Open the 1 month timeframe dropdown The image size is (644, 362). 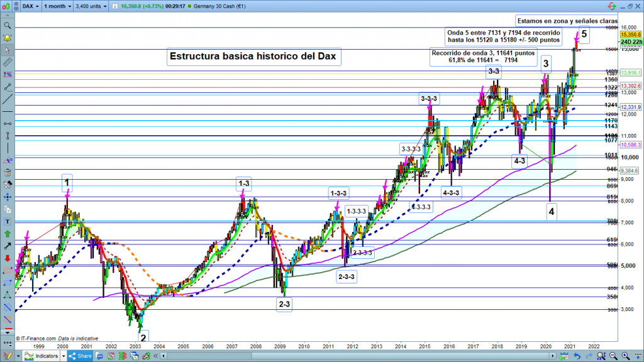point(57,6)
